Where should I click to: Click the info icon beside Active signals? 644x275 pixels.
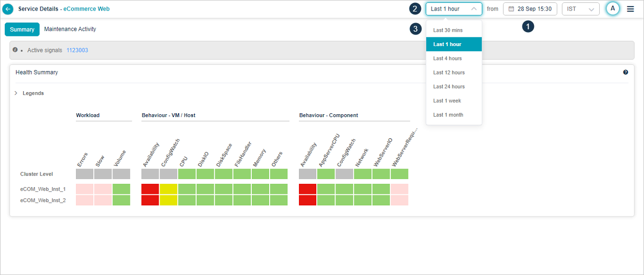point(15,50)
